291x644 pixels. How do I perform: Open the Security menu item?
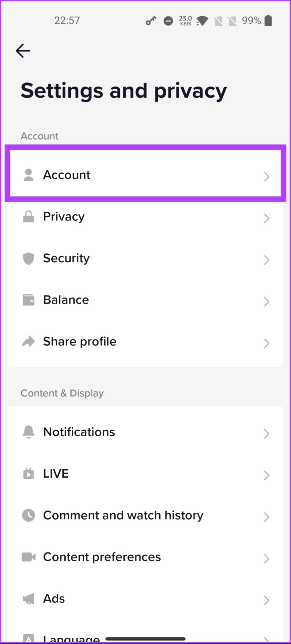(145, 258)
